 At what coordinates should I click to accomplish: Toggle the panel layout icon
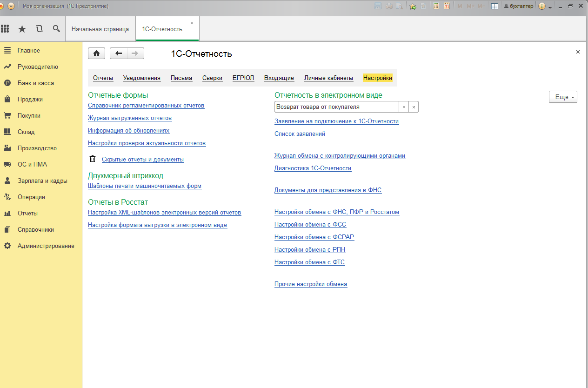click(494, 6)
